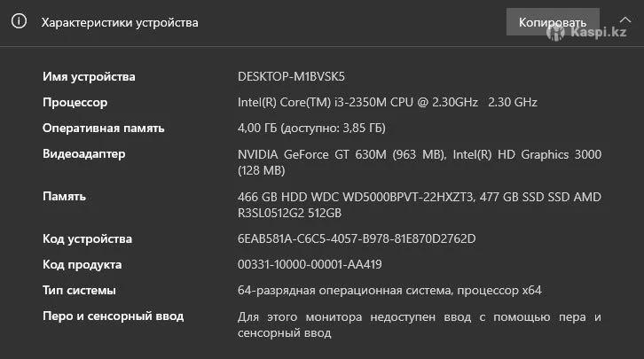Click the Характеристики устройства header title
Image resolution: width=644 pixels, height=359 pixels.
click(x=120, y=22)
